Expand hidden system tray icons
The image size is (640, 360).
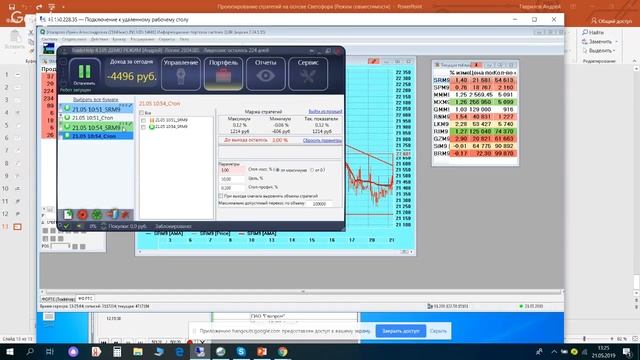(x=554, y=351)
